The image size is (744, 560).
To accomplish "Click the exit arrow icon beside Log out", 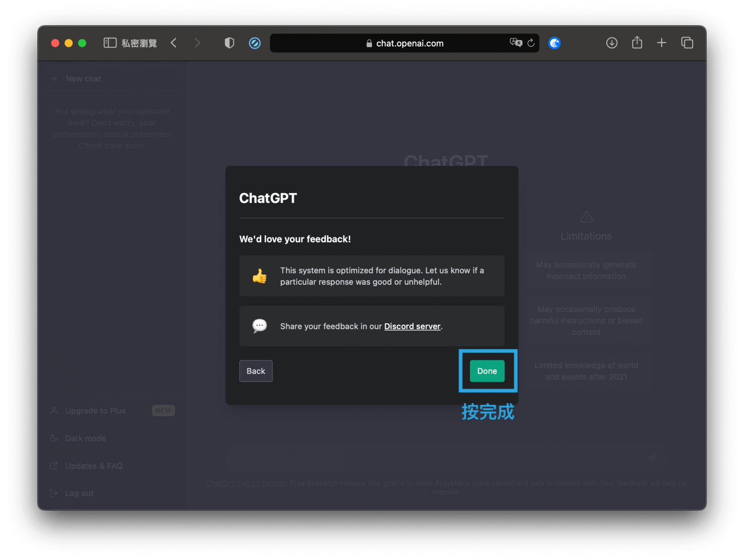I will click(54, 493).
